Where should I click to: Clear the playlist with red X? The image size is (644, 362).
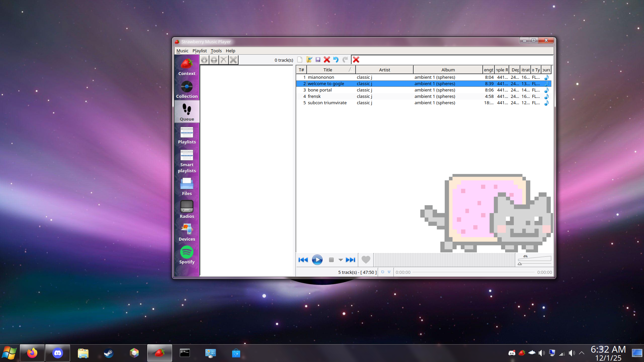tap(356, 60)
